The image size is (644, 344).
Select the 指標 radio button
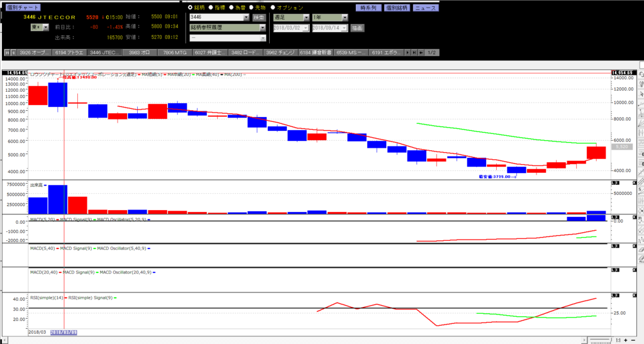(x=211, y=8)
